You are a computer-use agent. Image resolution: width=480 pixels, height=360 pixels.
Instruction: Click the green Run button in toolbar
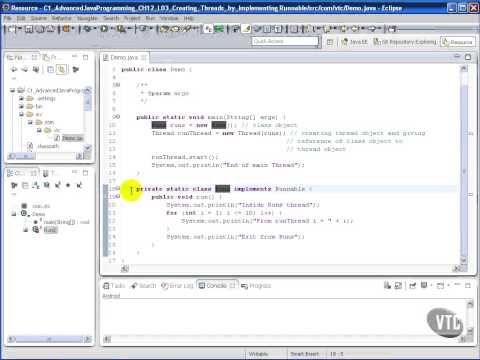tap(104, 29)
